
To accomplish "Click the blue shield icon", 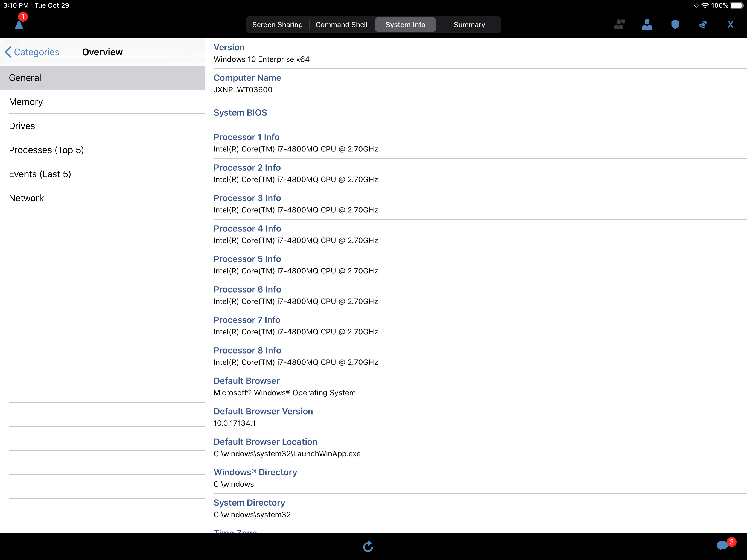I will tap(675, 24).
